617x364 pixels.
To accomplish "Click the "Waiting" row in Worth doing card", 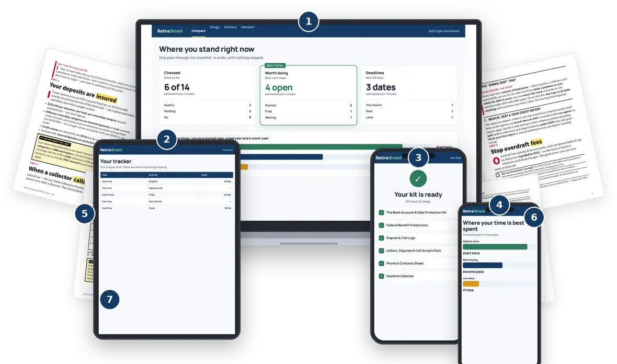I will [308, 118].
